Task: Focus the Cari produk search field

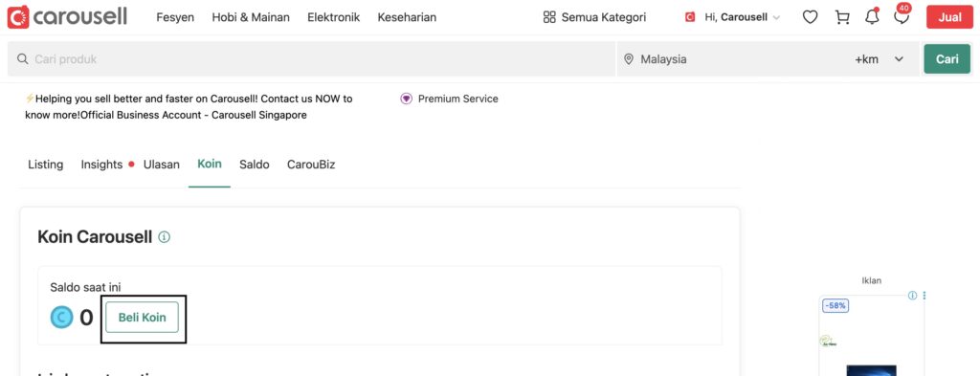Action: (311, 59)
